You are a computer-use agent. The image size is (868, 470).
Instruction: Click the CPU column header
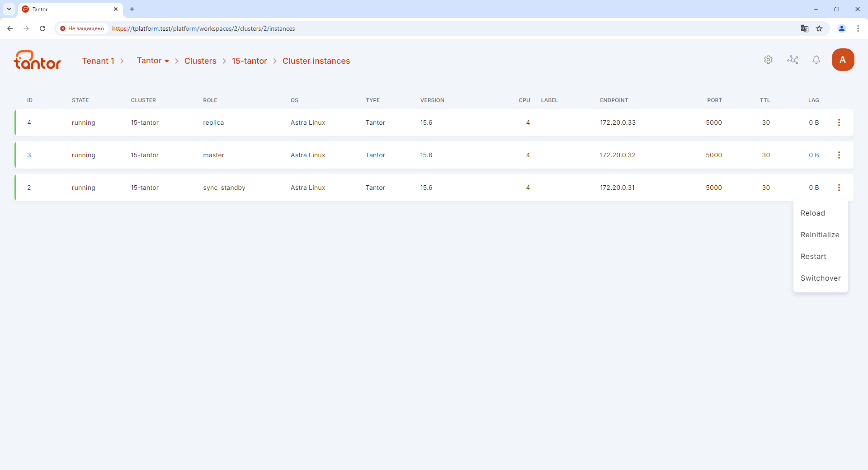coord(524,100)
